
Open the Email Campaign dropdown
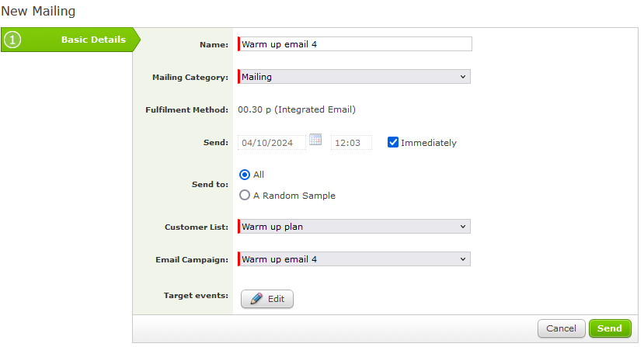tap(354, 259)
